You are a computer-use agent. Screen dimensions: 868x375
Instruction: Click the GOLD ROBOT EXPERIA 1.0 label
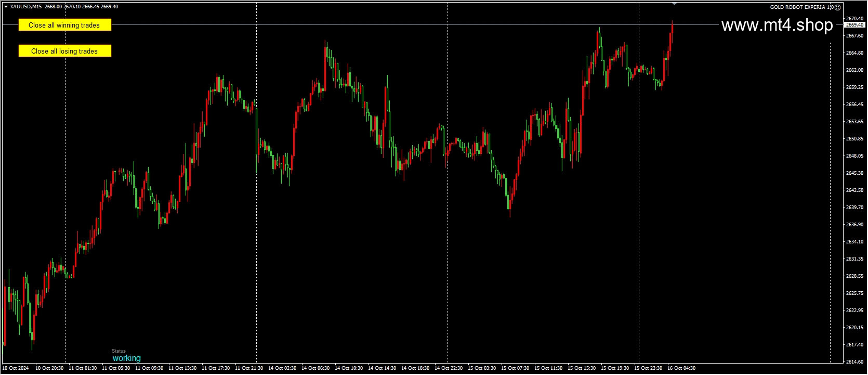coord(801,7)
